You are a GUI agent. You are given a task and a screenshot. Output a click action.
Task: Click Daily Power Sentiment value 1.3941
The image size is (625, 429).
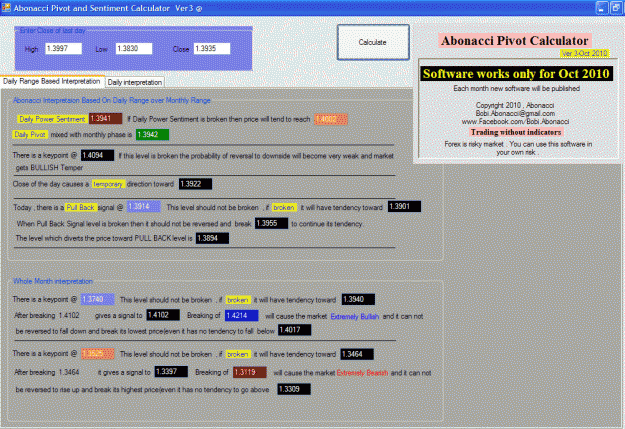(x=106, y=119)
